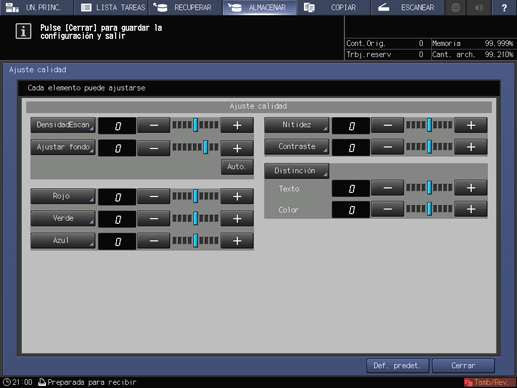
Task: Decrease Verde with the minus button
Action: 154,219
